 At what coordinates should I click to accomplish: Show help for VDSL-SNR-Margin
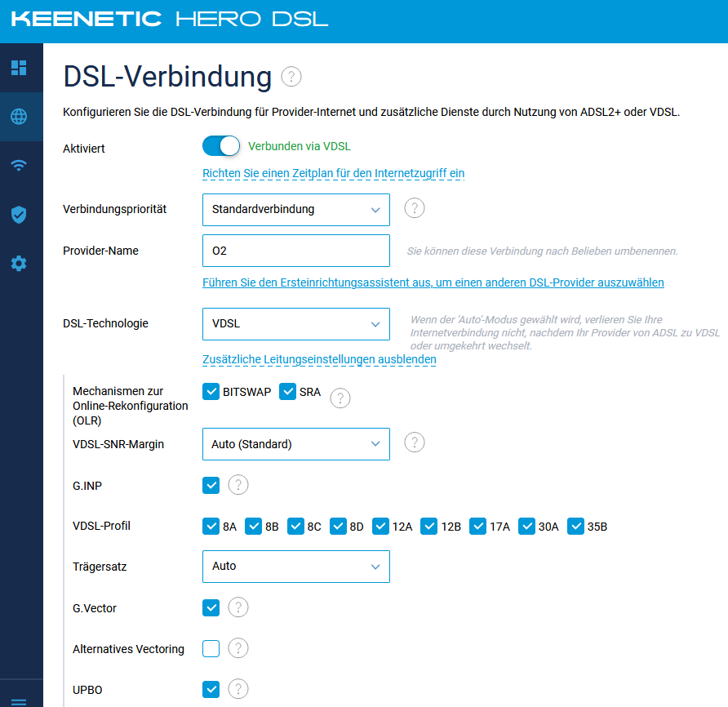click(x=414, y=442)
